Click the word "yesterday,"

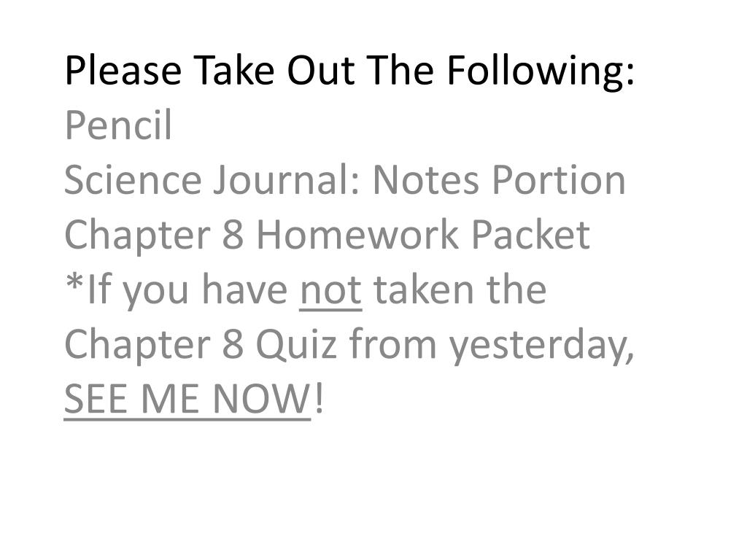(x=542, y=345)
